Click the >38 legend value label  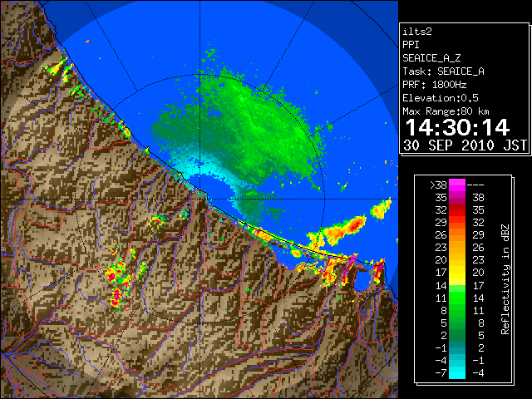[438, 185]
